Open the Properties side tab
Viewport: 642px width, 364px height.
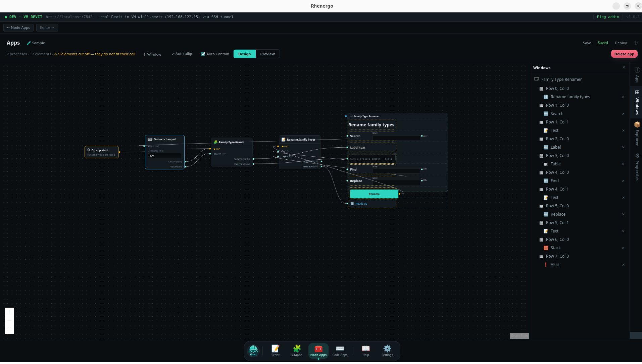click(637, 167)
